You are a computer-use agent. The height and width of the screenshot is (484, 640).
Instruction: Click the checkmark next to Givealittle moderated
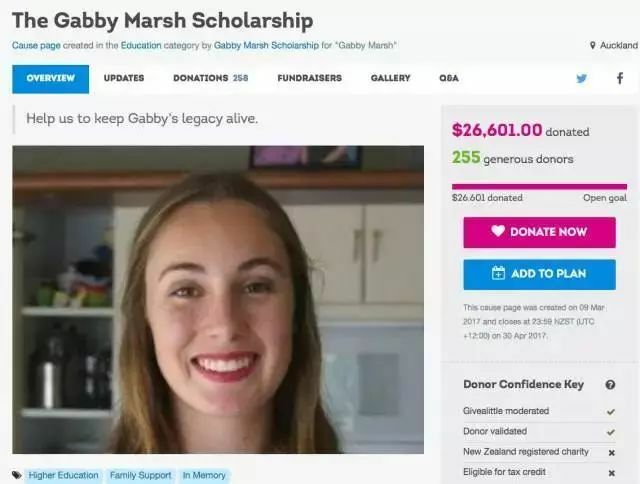click(611, 412)
